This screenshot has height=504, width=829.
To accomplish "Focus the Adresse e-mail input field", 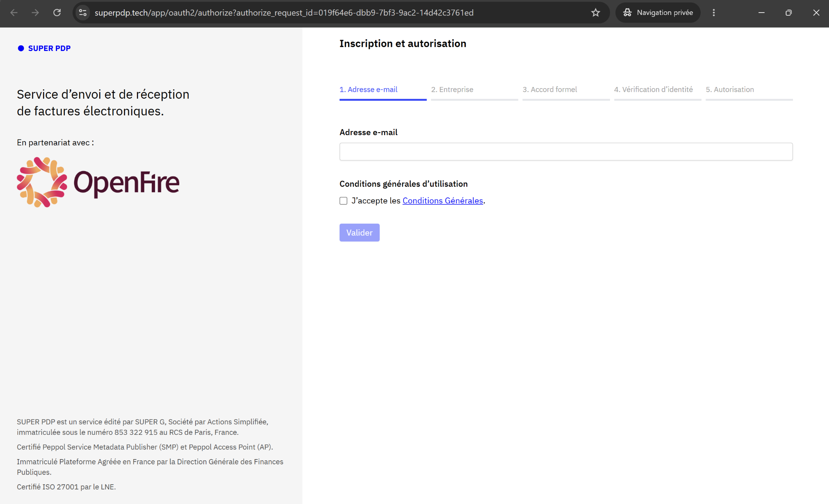I will click(566, 152).
